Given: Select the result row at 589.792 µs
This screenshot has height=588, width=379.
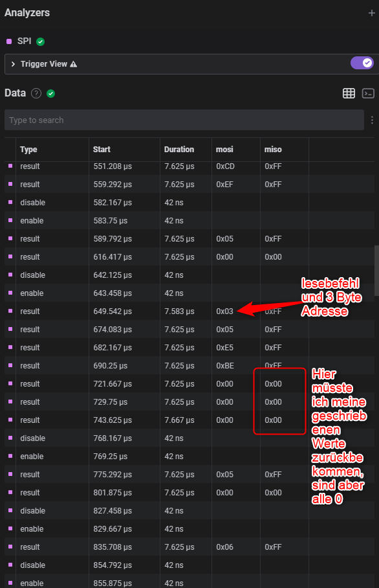Looking at the screenshot, I should coord(189,239).
